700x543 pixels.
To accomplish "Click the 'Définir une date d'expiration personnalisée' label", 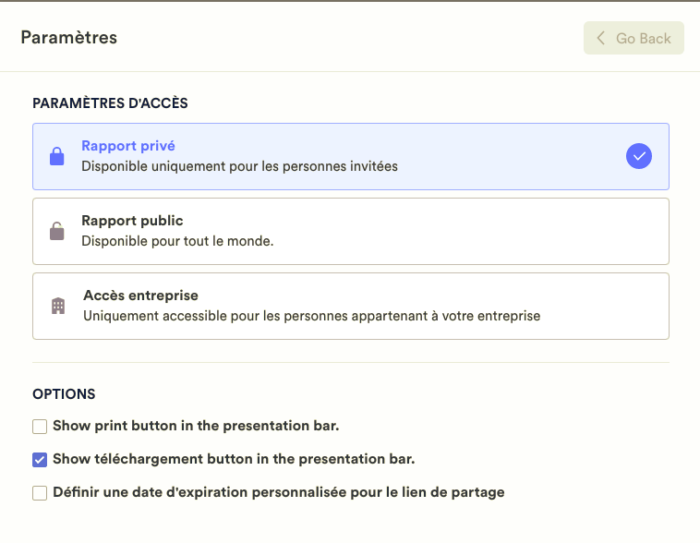I will 278,493.
